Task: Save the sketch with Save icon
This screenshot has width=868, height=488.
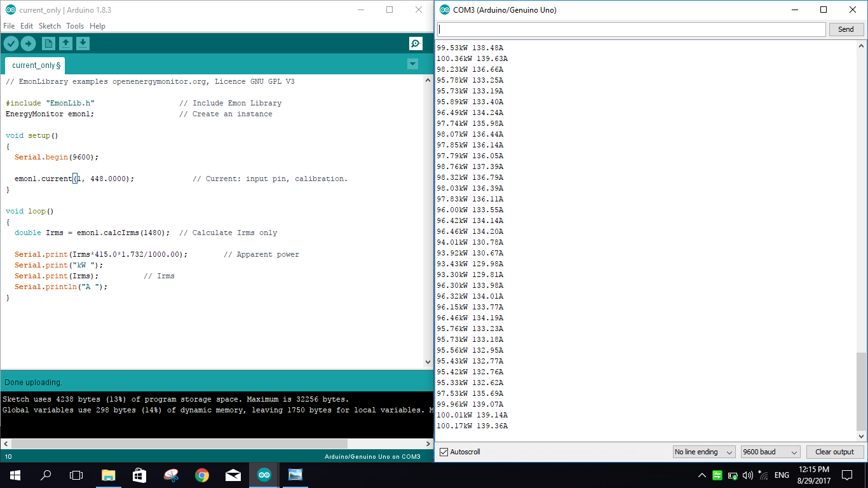Action: tap(83, 43)
